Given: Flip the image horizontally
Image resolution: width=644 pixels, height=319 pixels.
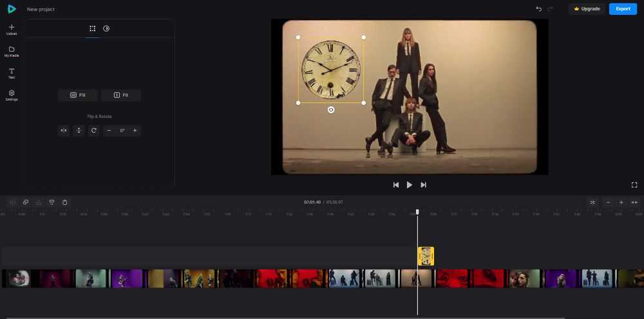Looking at the screenshot, I should pyautogui.click(x=64, y=131).
